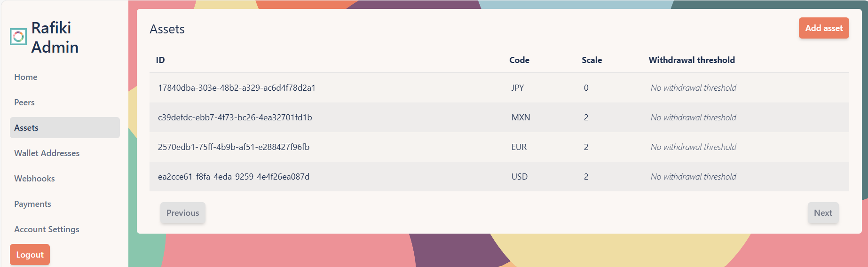Open the JPY asset row
This screenshot has height=267, width=868.
coord(517,88)
